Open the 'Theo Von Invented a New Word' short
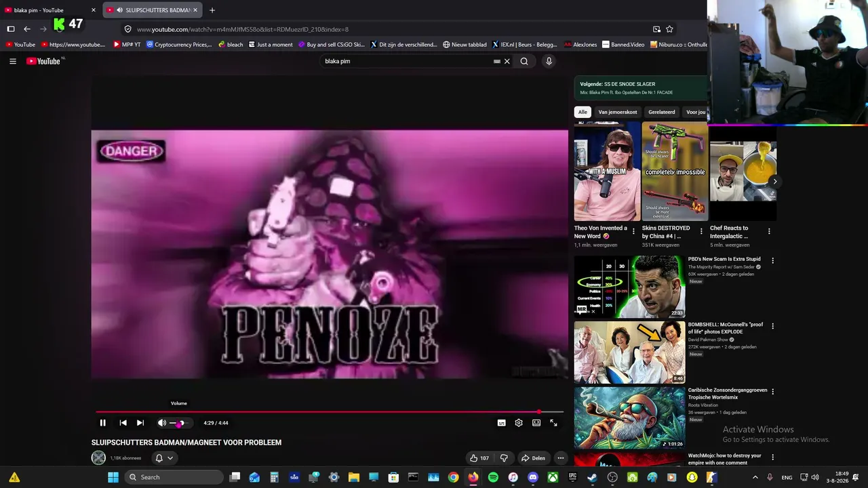Screen dimensions: 868x488 [x=607, y=171]
